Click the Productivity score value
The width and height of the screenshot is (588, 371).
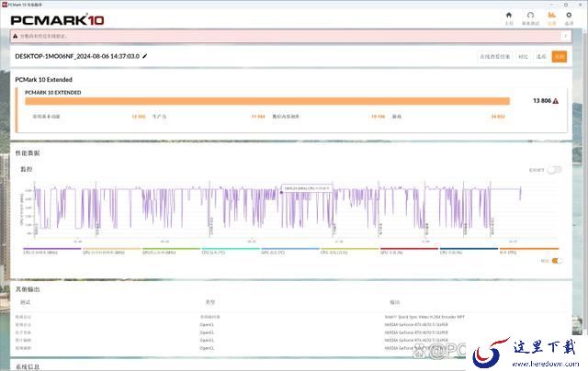pyautogui.click(x=258, y=117)
